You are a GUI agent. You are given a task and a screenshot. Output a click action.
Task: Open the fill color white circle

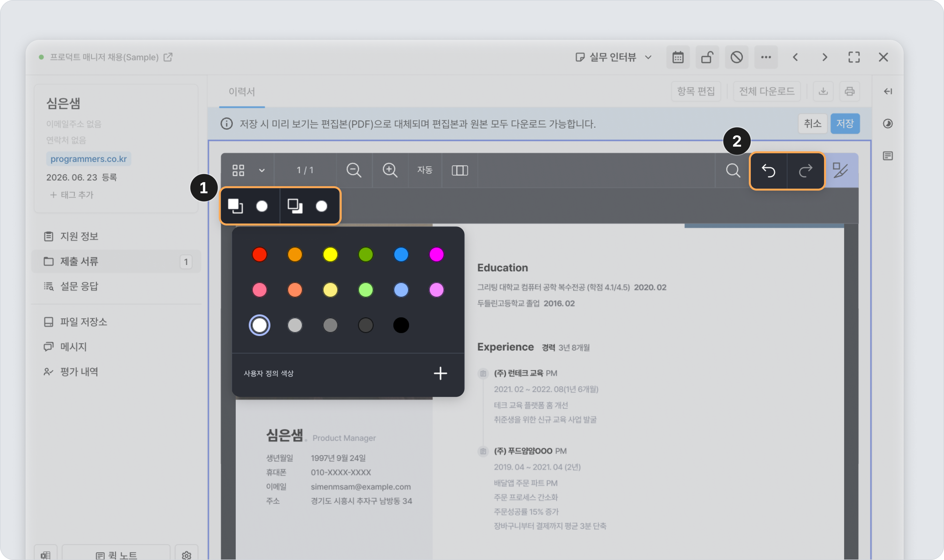point(262,206)
